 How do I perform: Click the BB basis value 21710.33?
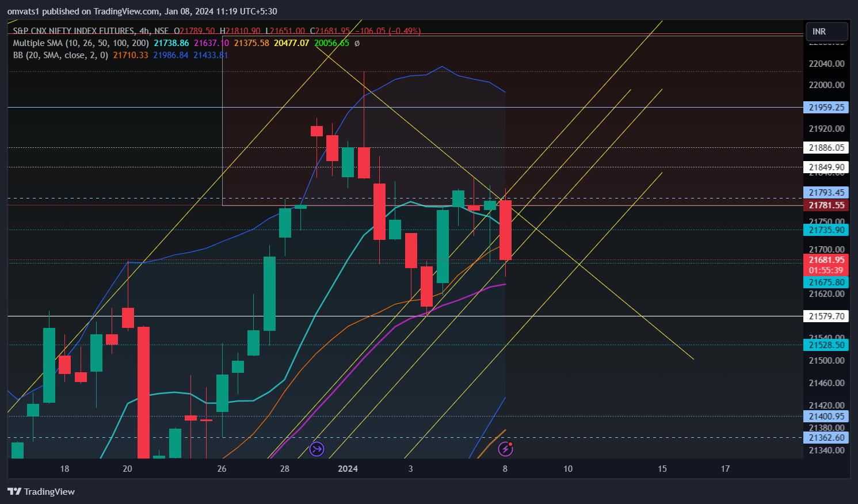pyautogui.click(x=131, y=55)
